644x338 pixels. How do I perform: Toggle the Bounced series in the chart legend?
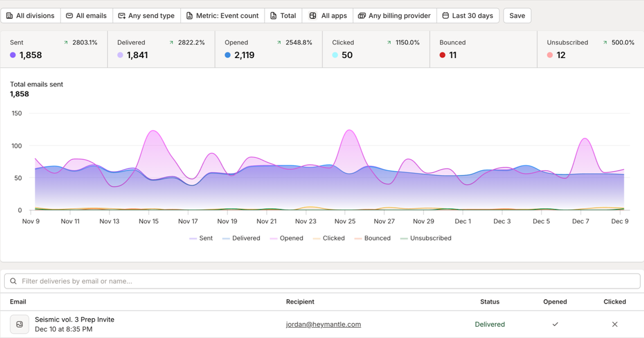click(377, 238)
